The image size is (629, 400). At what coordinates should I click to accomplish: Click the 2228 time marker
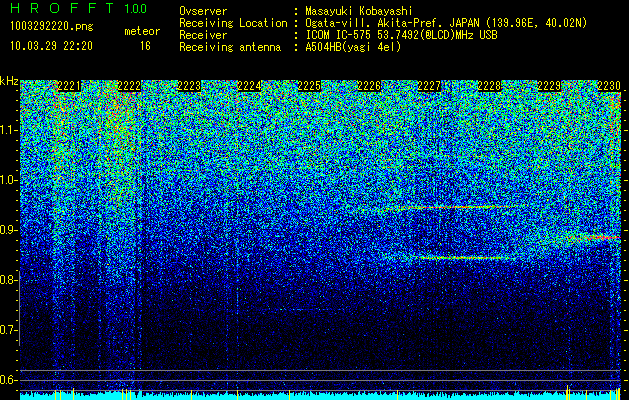(x=489, y=86)
